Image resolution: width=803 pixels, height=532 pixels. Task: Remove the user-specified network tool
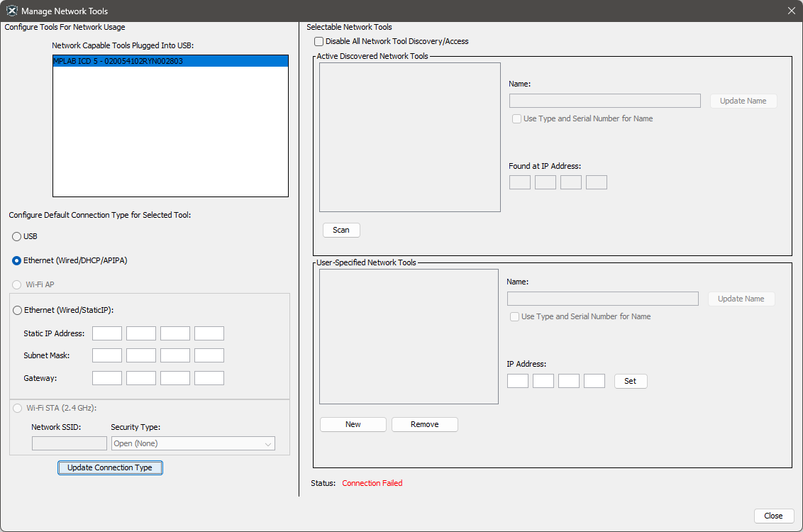425,424
